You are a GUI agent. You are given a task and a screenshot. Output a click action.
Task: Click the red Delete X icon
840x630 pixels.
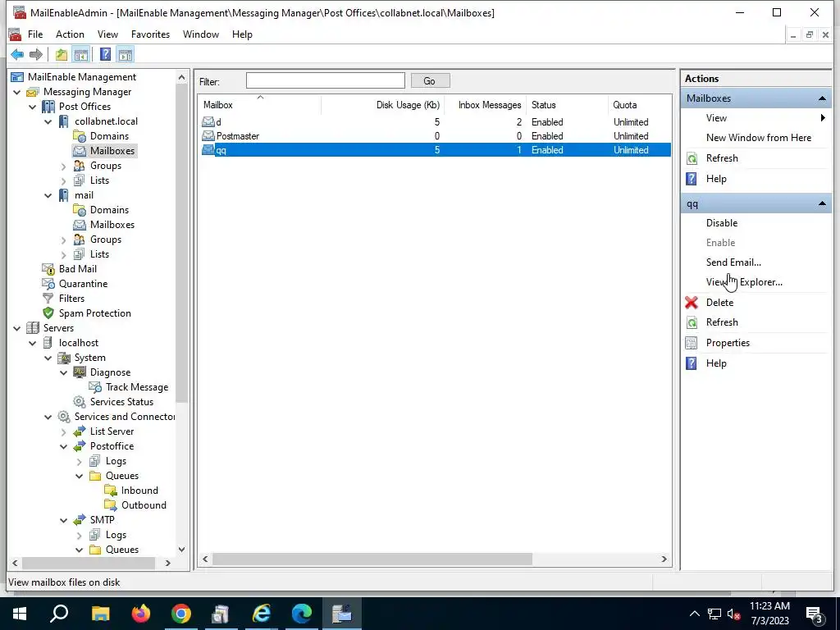pos(692,303)
